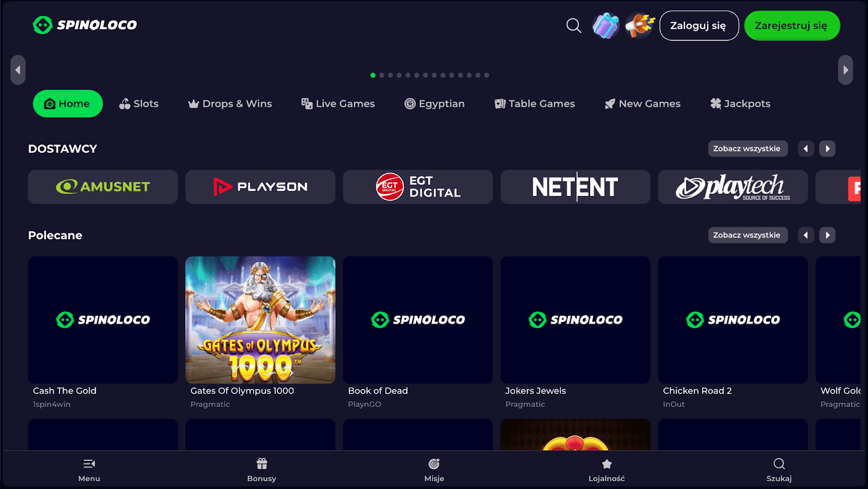Image resolution: width=868 pixels, height=489 pixels.
Task: Open the gift box promotions icon
Action: (x=605, y=26)
